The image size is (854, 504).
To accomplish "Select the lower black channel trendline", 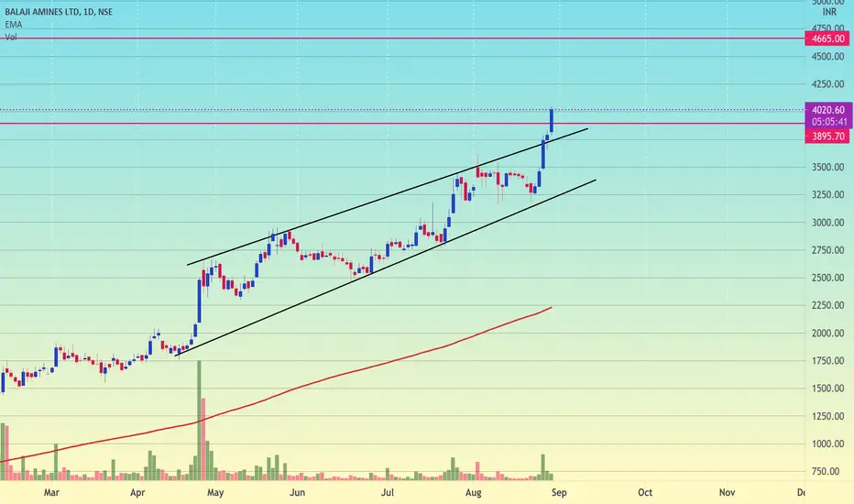I will pos(386,268).
